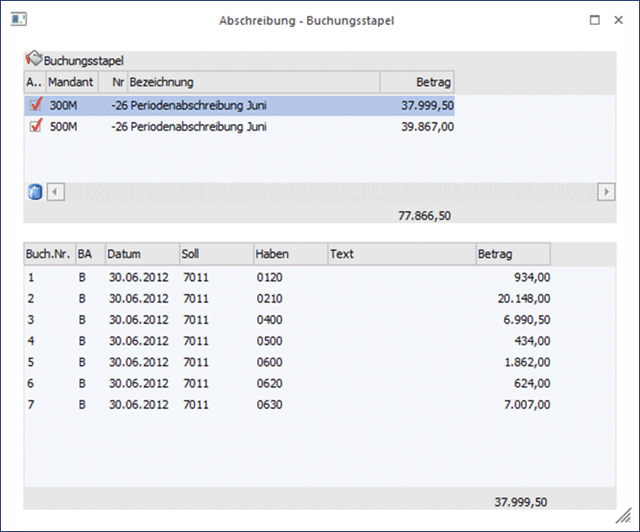Click the Buchungsstapel tag icon
Image resolution: width=640 pixels, height=532 pixels.
[x=33, y=60]
